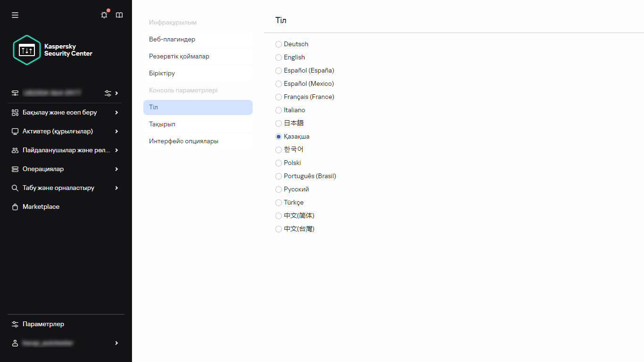Open server settings sliders icon
Image resolution: width=644 pixels, height=362 pixels.
coord(108,93)
